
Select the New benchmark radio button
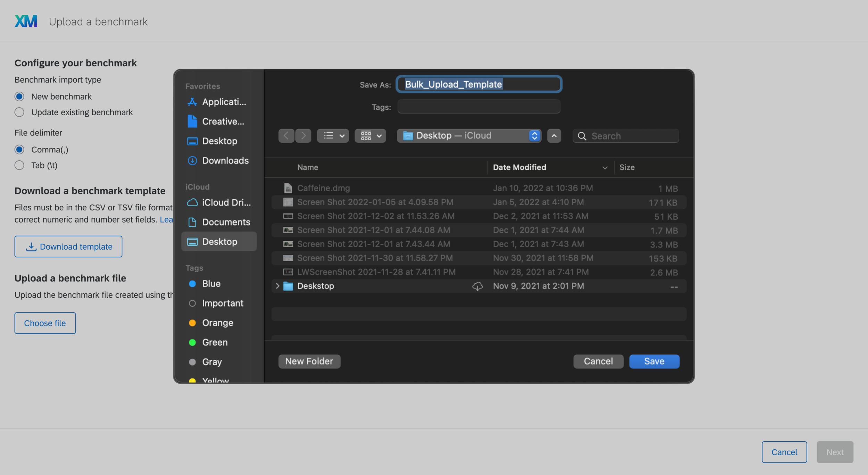(x=19, y=97)
